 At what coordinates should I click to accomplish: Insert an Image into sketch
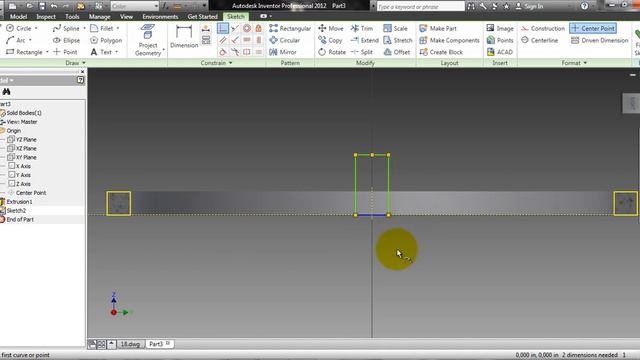(500, 28)
